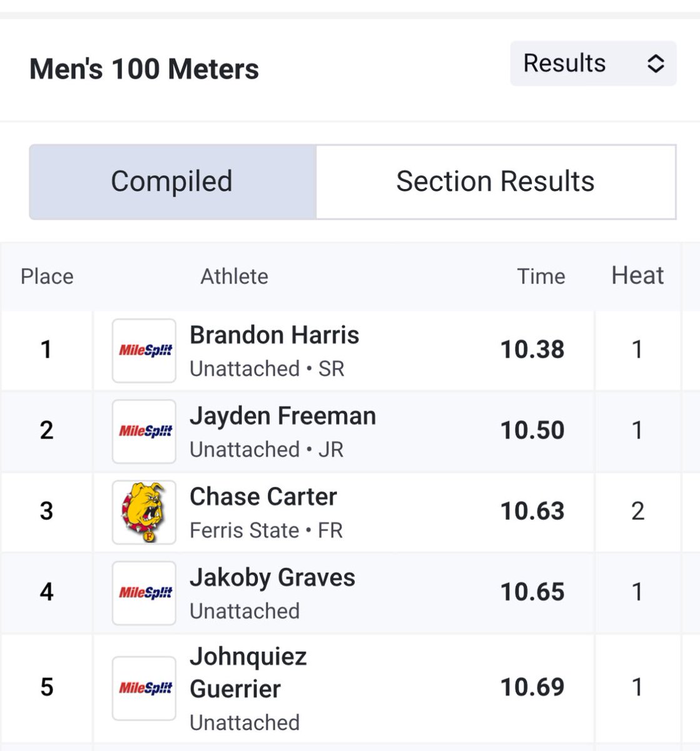Open Jakoby Graves athlete profile
The width and height of the screenshot is (700, 751).
[272, 578]
